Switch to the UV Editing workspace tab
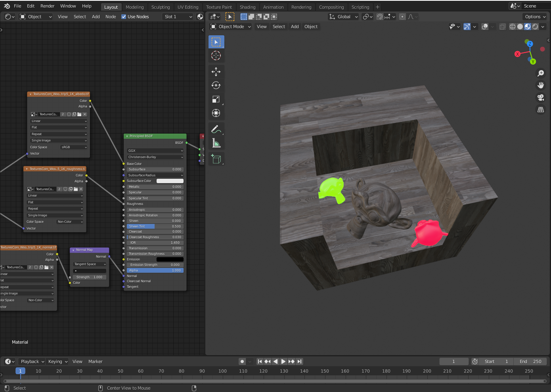 tap(188, 7)
